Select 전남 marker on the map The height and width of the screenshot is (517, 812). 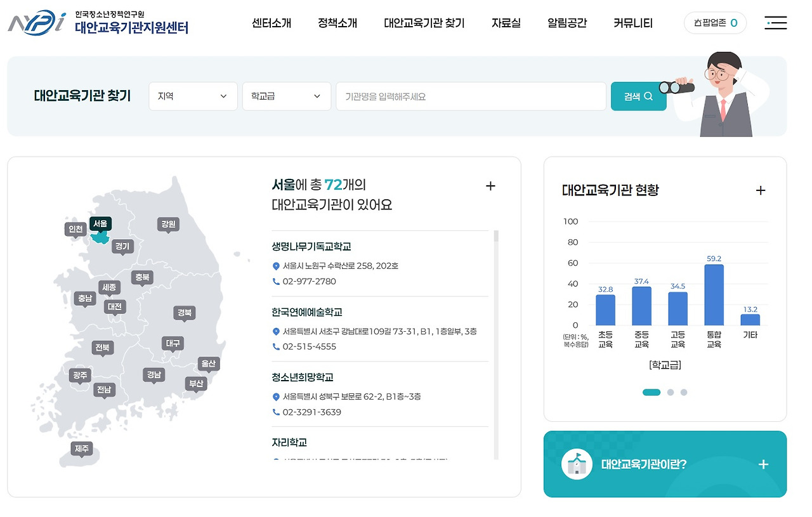(x=104, y=390)
